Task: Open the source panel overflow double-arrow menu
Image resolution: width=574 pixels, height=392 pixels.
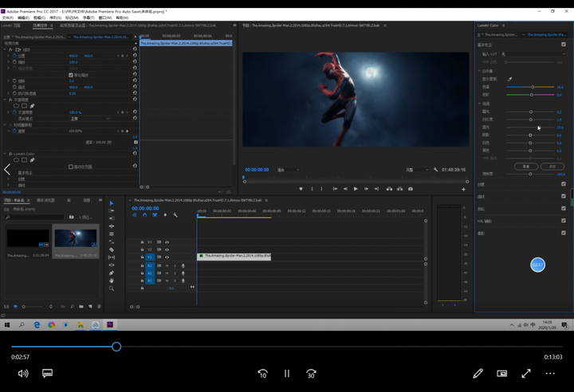Action: coord(234,25)
